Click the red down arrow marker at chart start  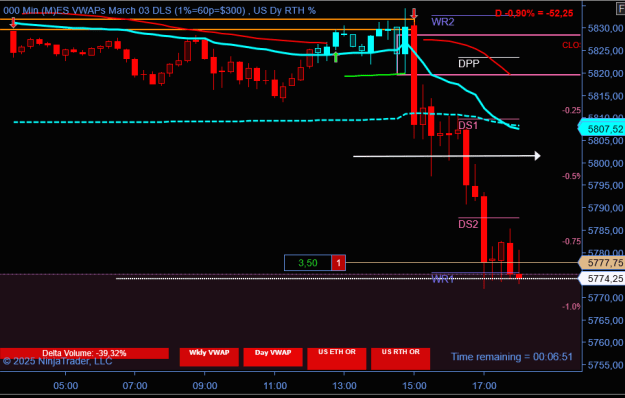click(14, 23)
